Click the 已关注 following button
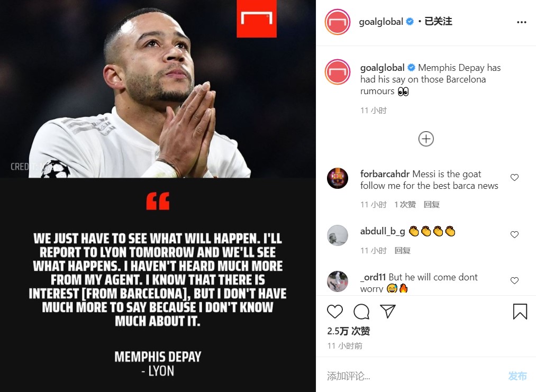The width and height of the screenshot is (536, 392). [438, 22]
